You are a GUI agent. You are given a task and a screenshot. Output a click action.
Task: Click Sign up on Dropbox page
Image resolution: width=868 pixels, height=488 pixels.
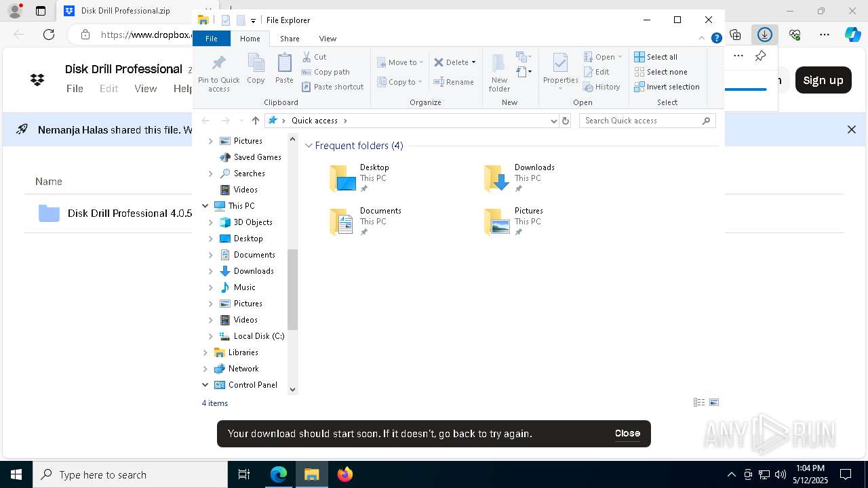823,80
